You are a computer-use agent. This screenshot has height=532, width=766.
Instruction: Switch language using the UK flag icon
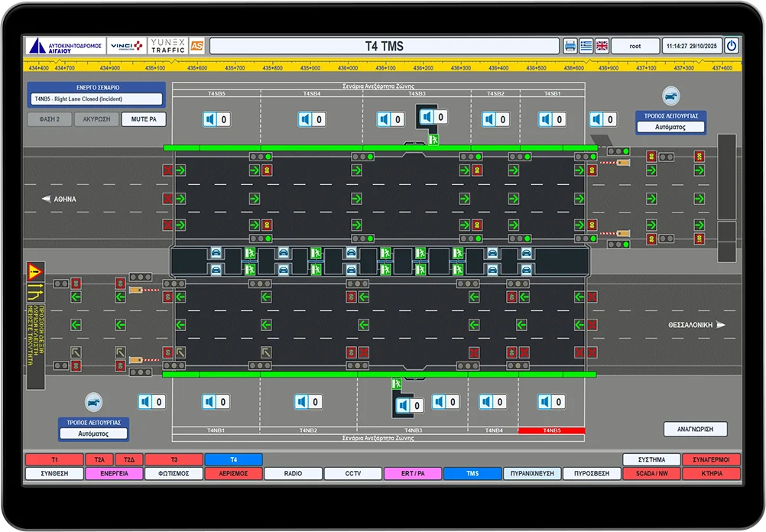[602, 46]
